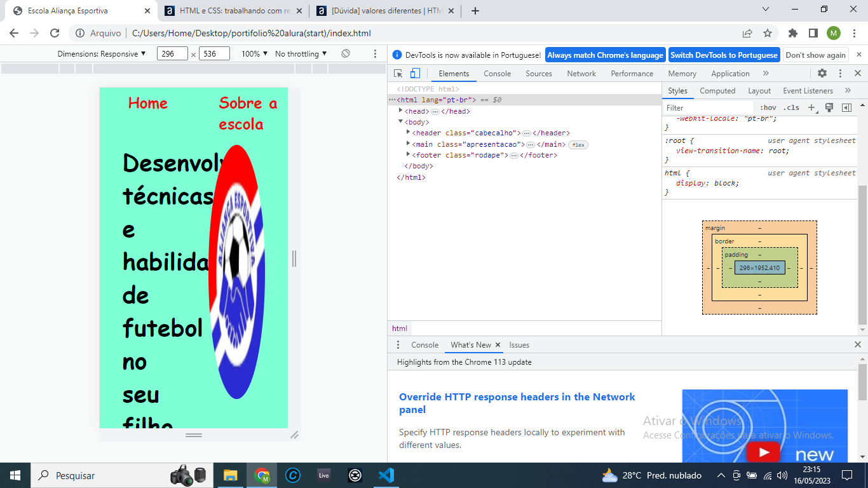Click the viewport height input field
868x488 pixels.
point(214,54)
